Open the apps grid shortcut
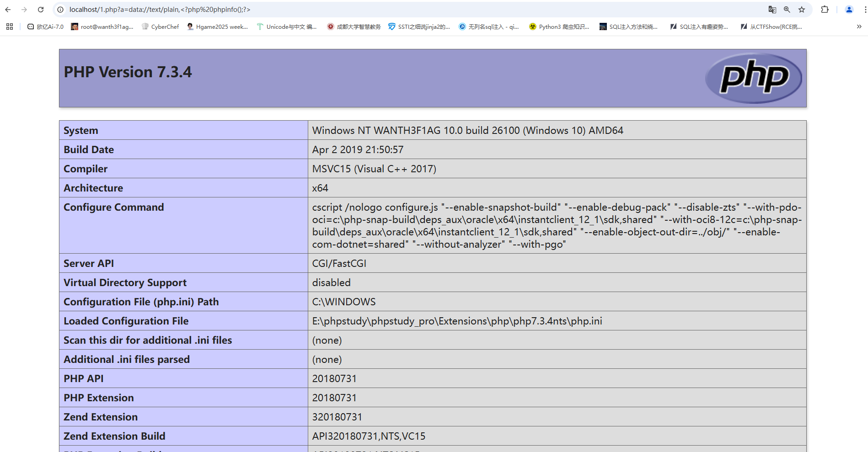Viewport: 868px width, 452px height. click(10, 27)
